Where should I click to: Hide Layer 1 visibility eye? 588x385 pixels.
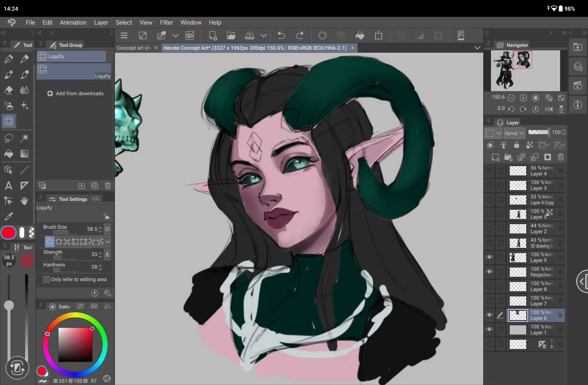point(489,329)
